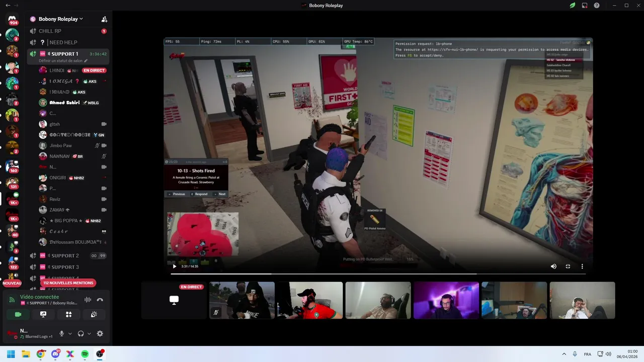
Task: Edit channel status "Définir un statut de salon"
Action: 63,61
